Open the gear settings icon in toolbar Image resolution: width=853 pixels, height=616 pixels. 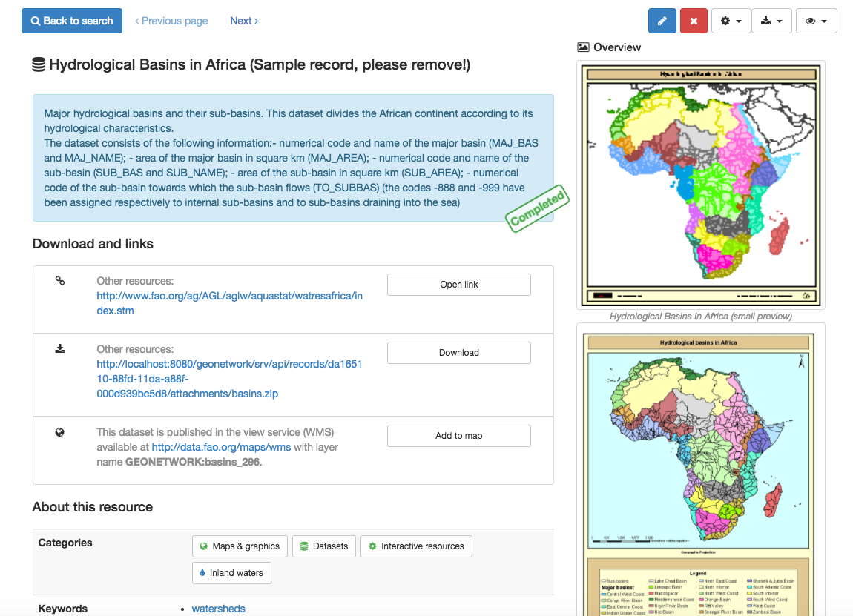(x=725, y=21)
